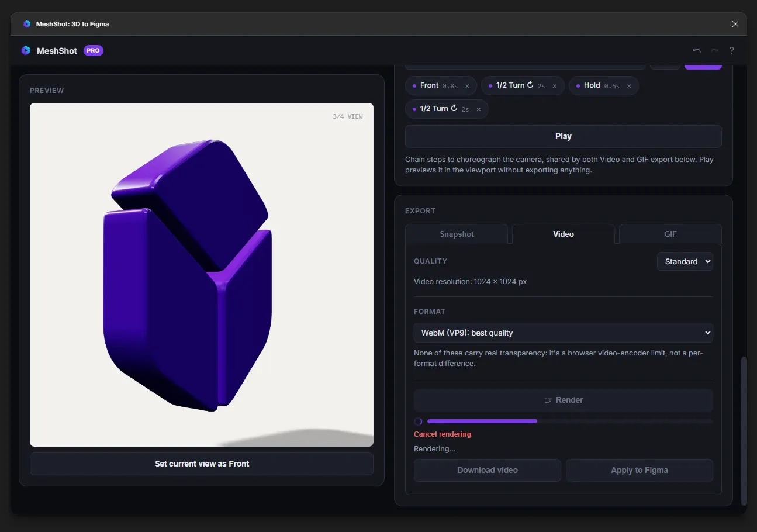Open the GIF export tab

670,234
